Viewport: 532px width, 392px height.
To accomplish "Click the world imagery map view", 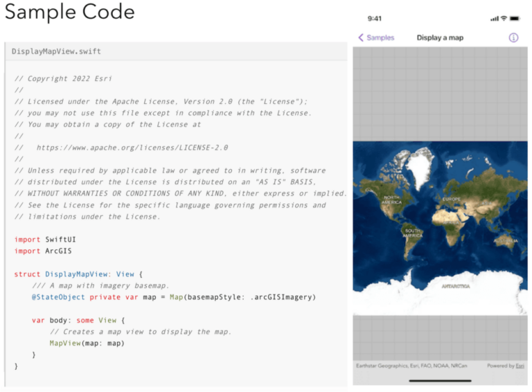I will click(x=440, y=228).
